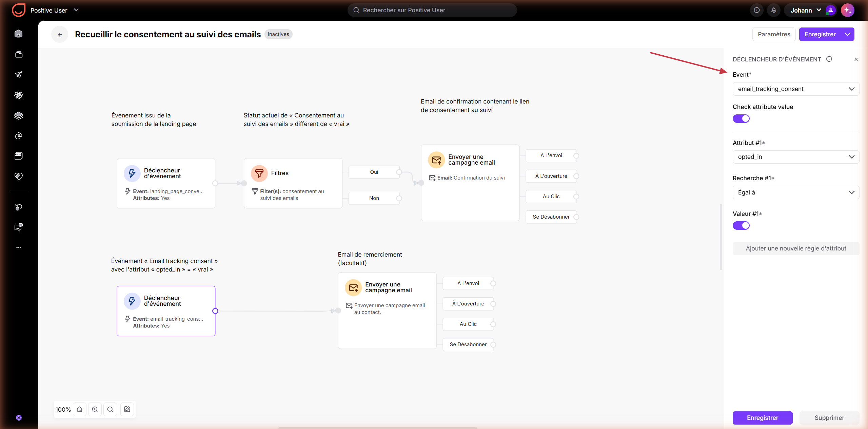Zoom in on the workflow canvas

coord(95,409)
